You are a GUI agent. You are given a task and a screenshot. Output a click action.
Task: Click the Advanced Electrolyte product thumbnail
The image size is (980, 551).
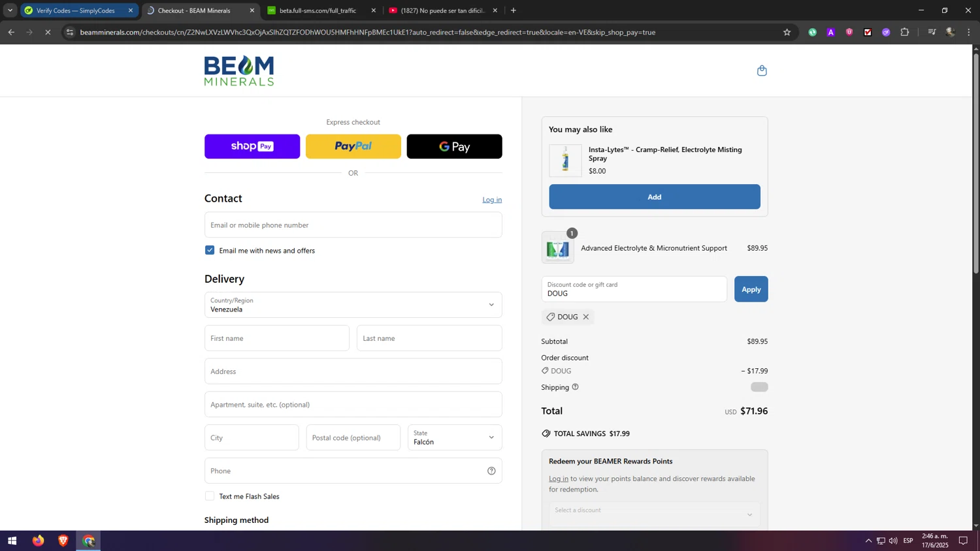point(558,247)
